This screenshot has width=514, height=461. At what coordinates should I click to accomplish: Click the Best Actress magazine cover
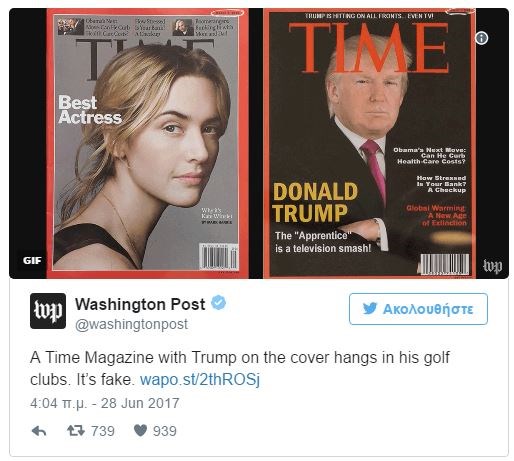coord(147,143)
